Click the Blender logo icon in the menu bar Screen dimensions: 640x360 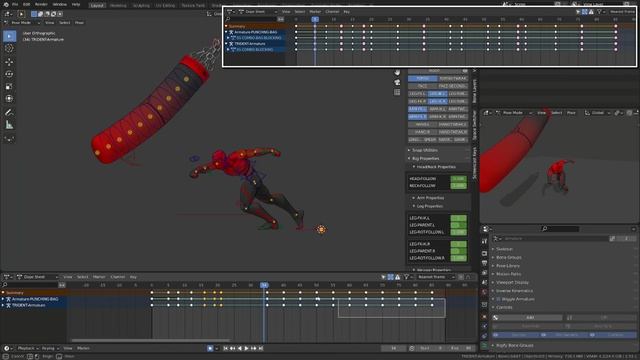[x=6, y=4]
